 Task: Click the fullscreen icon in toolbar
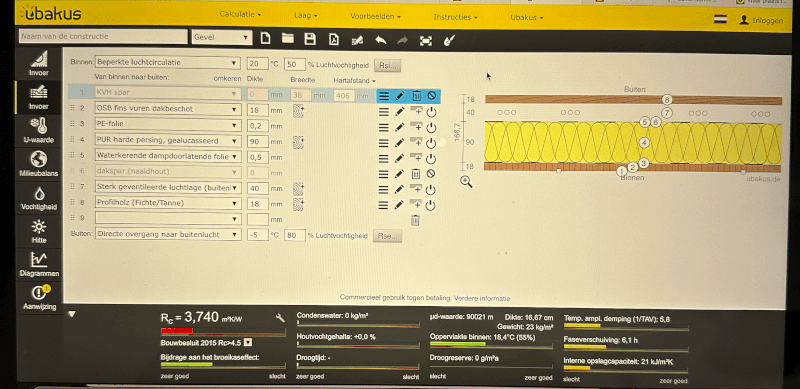point(426,41)
